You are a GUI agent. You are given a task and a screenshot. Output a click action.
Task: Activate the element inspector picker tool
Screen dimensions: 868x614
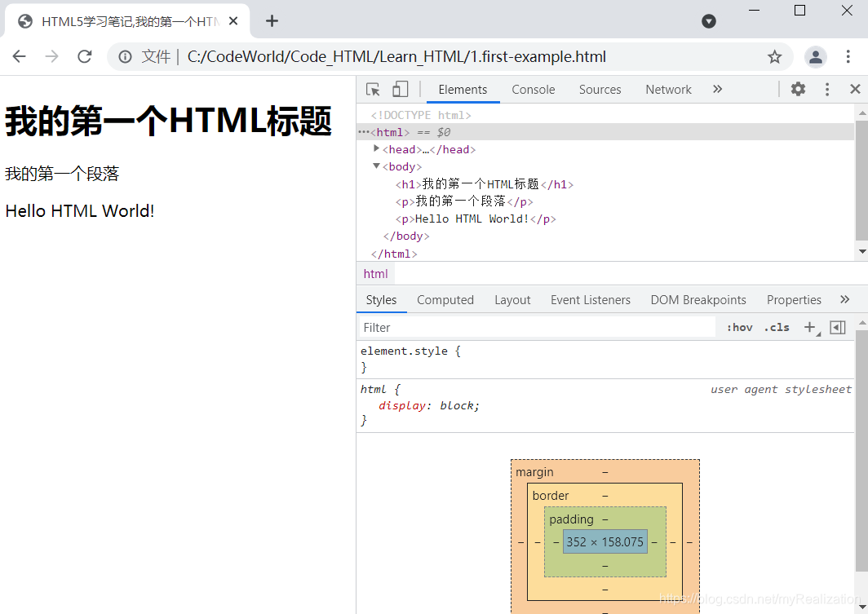(x=373, y=90)
